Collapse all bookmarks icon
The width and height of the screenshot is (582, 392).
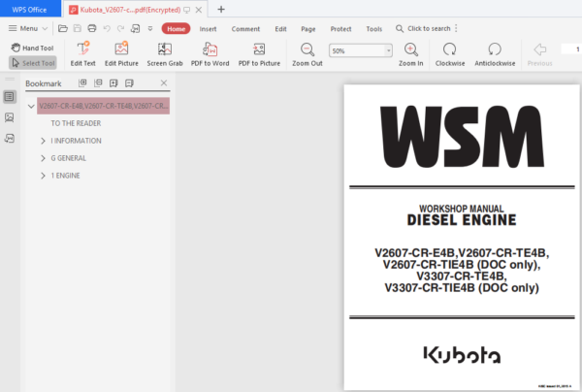(x=98, y=83)
